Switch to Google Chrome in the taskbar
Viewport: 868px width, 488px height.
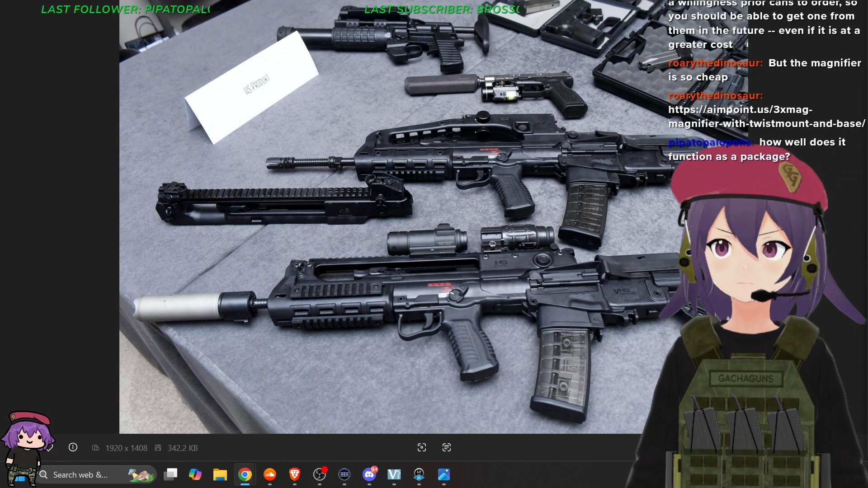(x=245, y=474)
